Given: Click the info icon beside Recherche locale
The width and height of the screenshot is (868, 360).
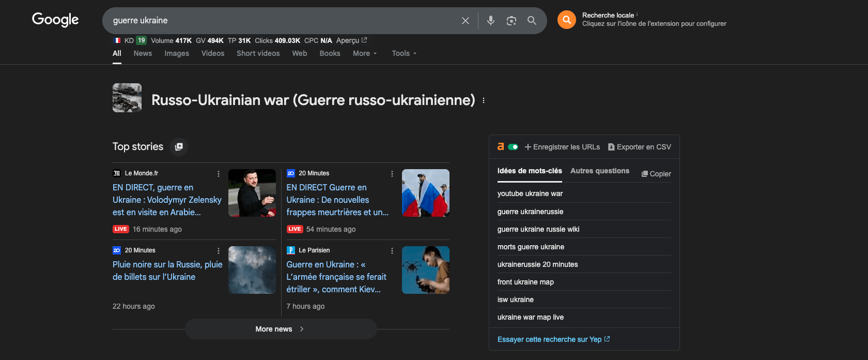Looking at the screenshot, I should click(637, 14).
